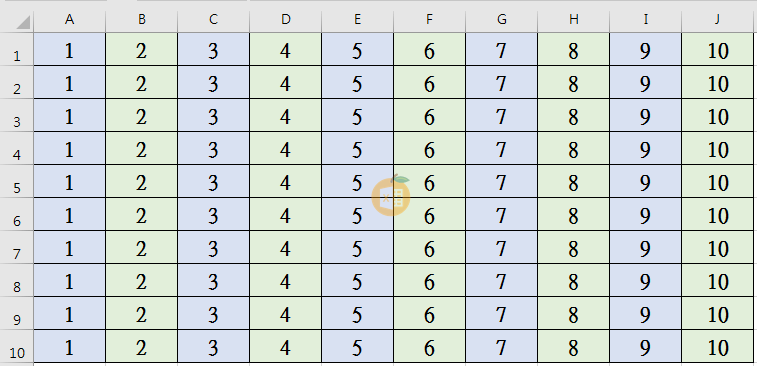This screenshot has height=366, width=757.
Task: Click cell C3 containing 3
Action: tap(213, 115)
